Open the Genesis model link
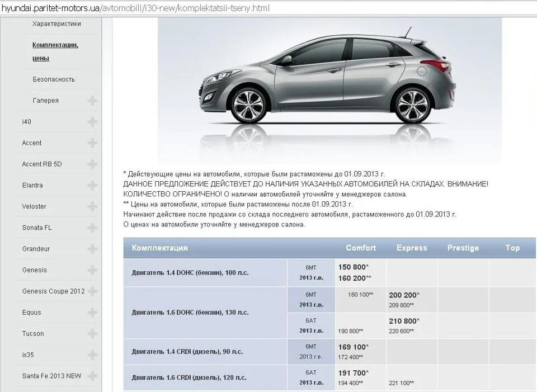The width and height of the screenshot is (537, 392). tap(34, 270)
